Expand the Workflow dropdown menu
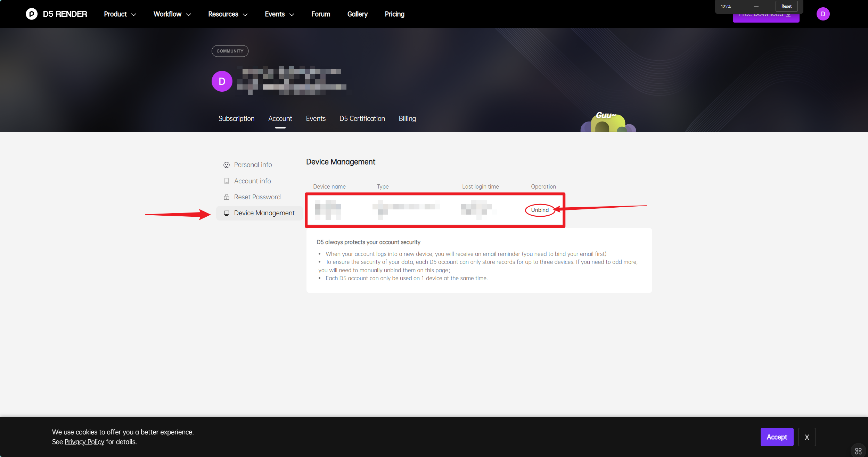The image size is (868, 457). [172, 14]
